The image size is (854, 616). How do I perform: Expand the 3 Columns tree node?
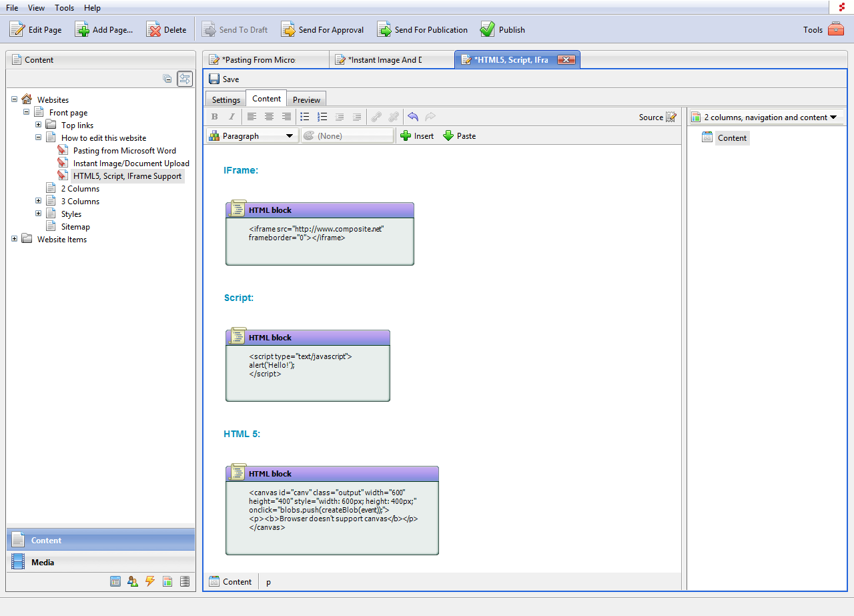click(x=38, y=201)
